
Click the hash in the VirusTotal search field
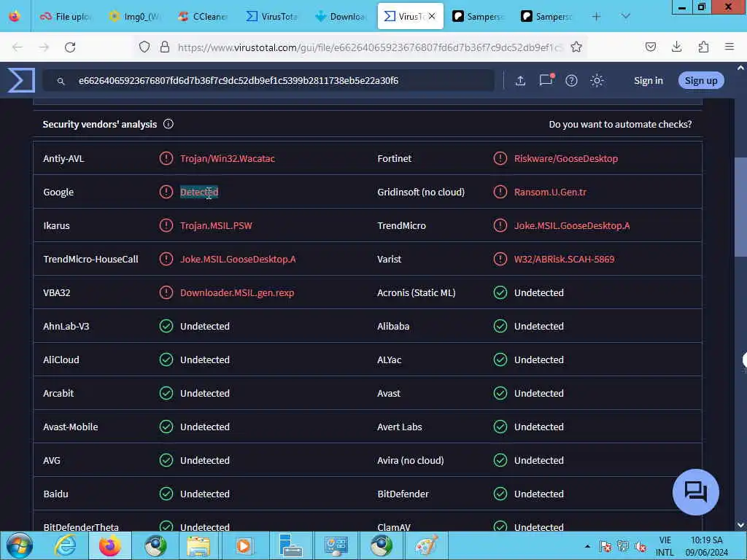(239, 80)
